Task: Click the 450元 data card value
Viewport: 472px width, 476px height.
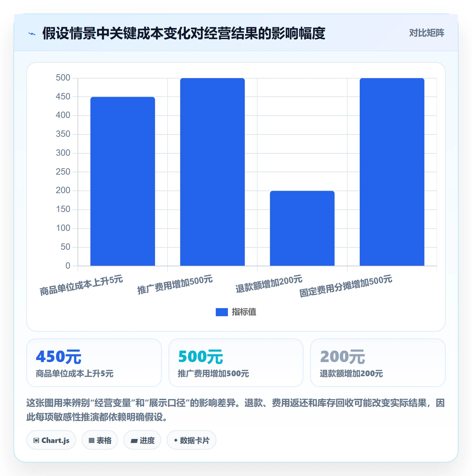Action: pos(59,357)
